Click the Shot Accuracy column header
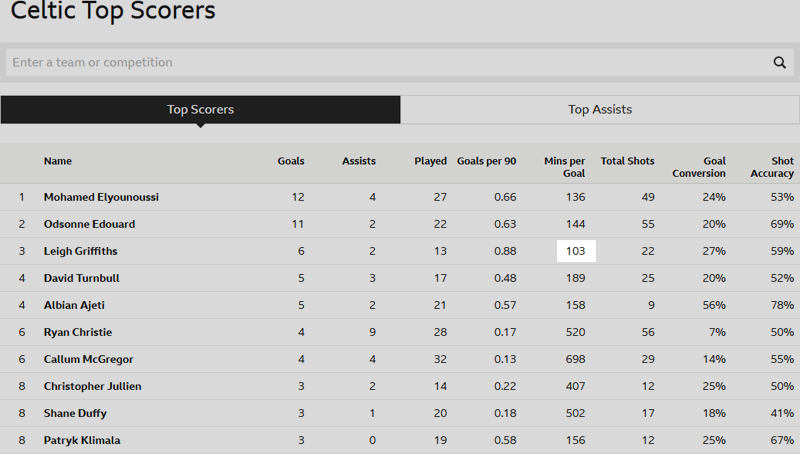800x454 pixels. [772, 167]
